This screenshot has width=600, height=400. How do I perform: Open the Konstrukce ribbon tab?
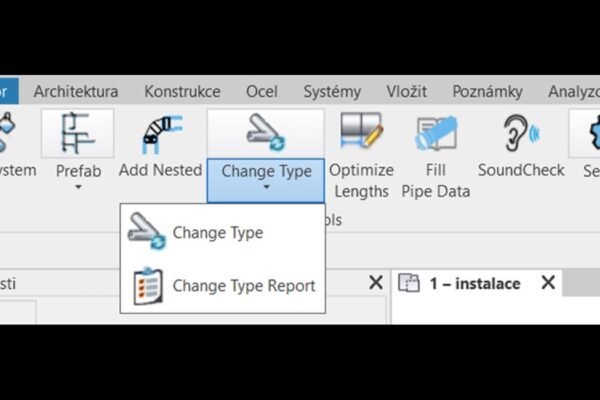(182, 92)
